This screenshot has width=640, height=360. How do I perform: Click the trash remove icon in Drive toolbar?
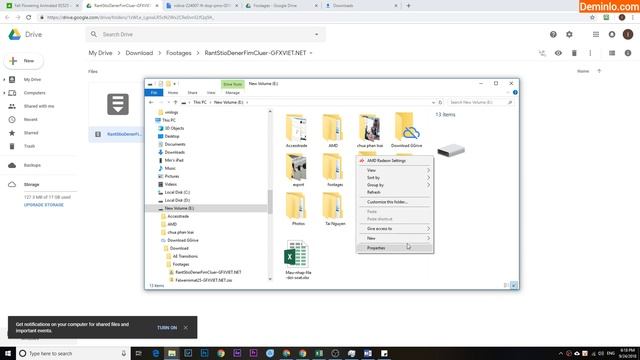pos(574,53)
